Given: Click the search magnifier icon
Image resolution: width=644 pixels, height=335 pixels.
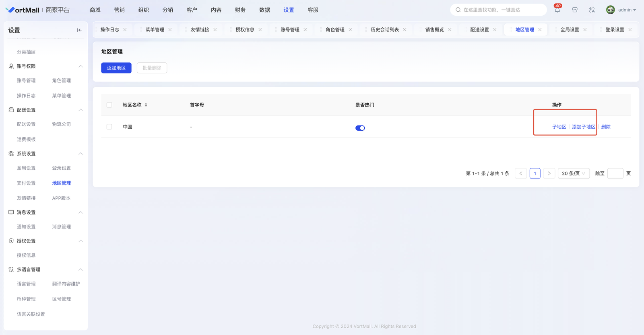Looking at the screenshot, I should [x=458, y=10].
